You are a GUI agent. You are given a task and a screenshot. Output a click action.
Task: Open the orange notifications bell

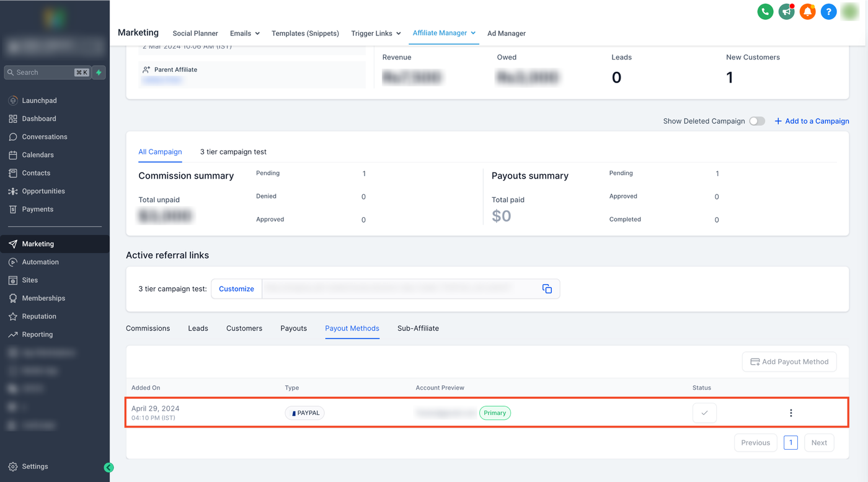coord(807,11)
